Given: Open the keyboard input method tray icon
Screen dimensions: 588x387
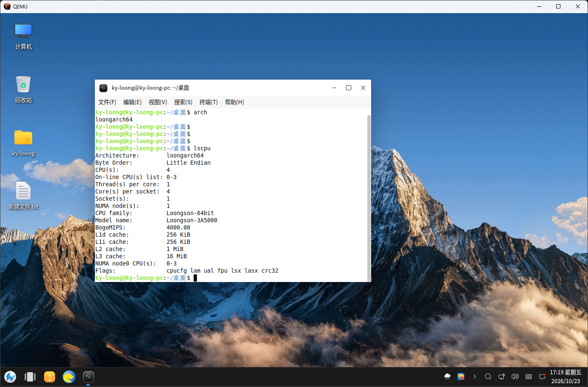Looking at the screenshot, I should point(529,376).
